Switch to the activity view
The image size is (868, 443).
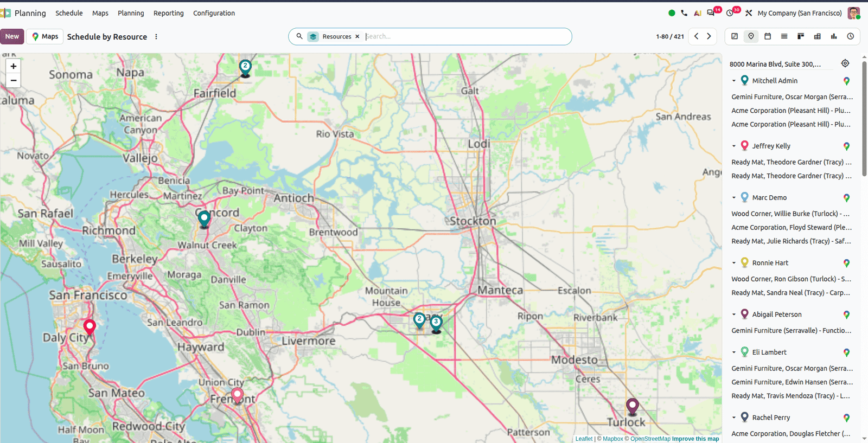tap(851, 36)
